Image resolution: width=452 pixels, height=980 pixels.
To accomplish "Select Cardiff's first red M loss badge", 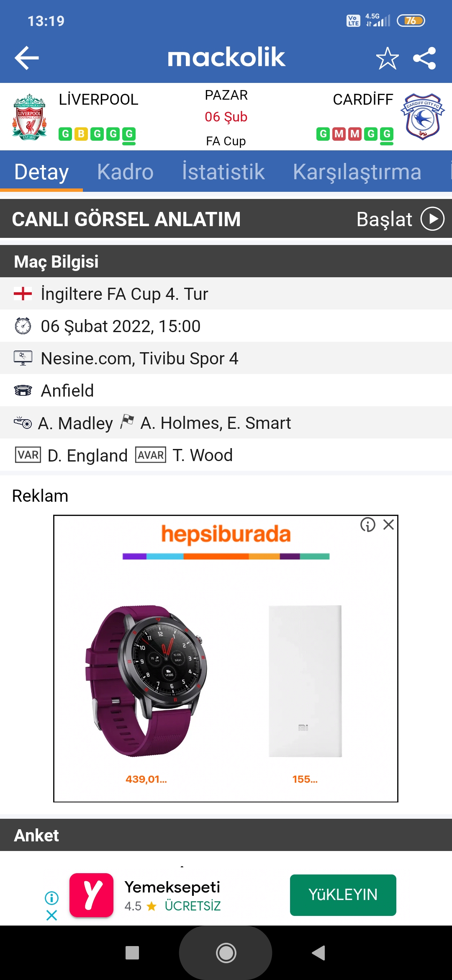I will [x=339, y=134].
